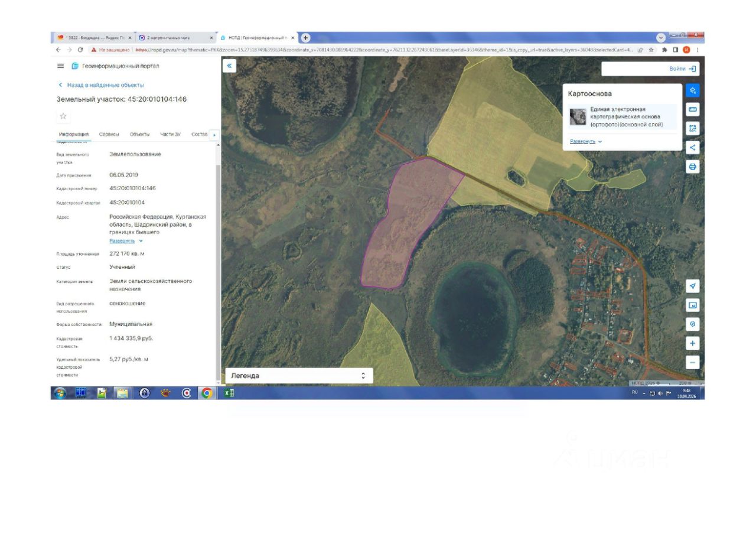This screenshot has height=534, width=756.
Task: Click the volume icon in the system tray
Action: pyautogui.click(x=660, y=393)
